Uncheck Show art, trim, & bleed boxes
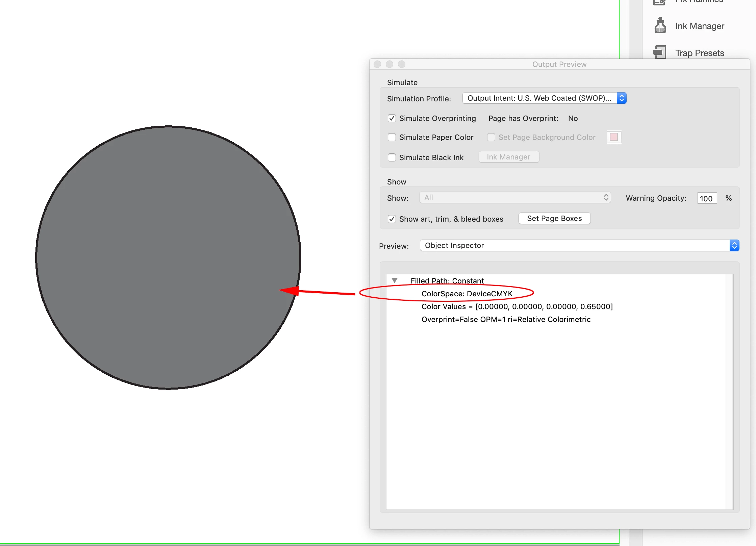 coord(392,219)
